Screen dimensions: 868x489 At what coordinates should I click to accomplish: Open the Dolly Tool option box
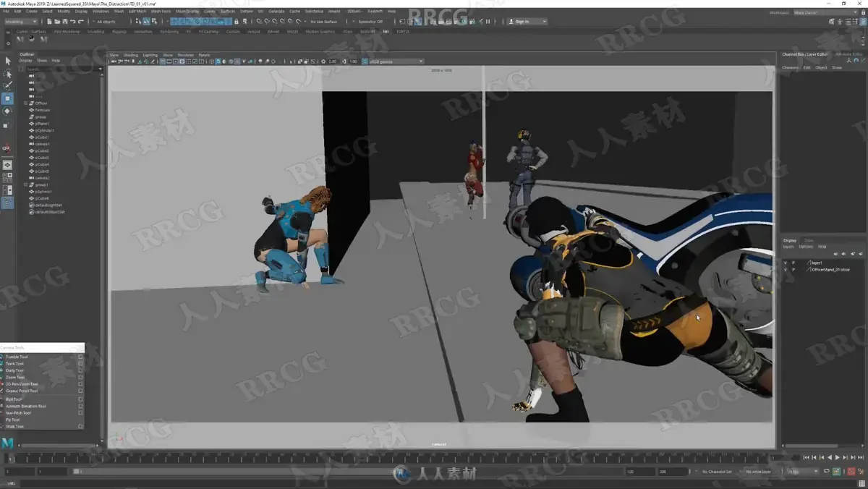[x=80, y=370]
